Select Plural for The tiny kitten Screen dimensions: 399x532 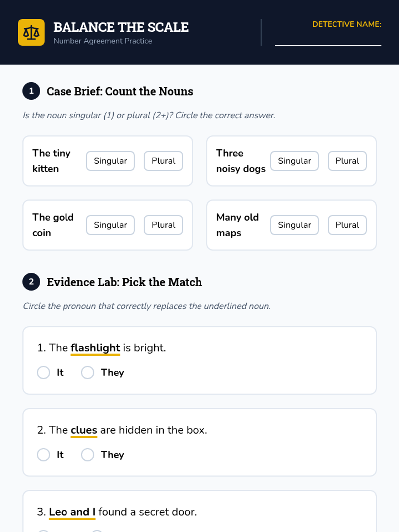point(163,161)
